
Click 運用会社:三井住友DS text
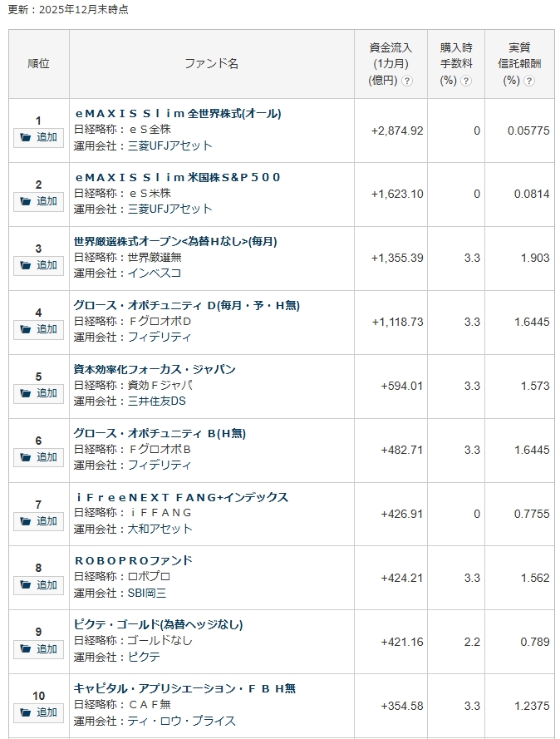click(130, 402)
